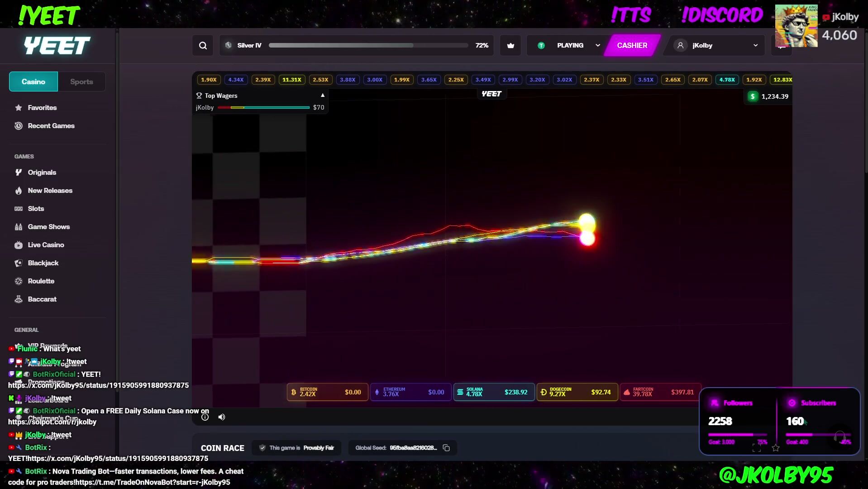Open the Favorites menu item
Viewport: 868px width, 489px height.
point(42,108)
